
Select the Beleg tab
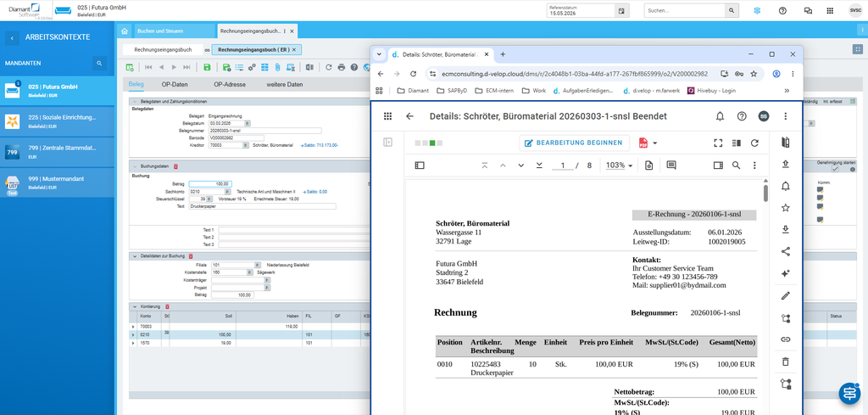point(136,85)
